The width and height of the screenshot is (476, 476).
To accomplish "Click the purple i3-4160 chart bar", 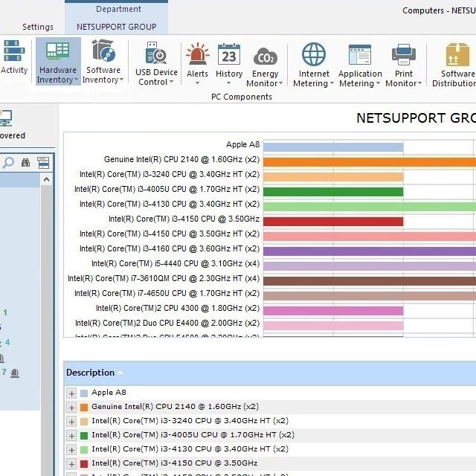I will click(370, 251).
